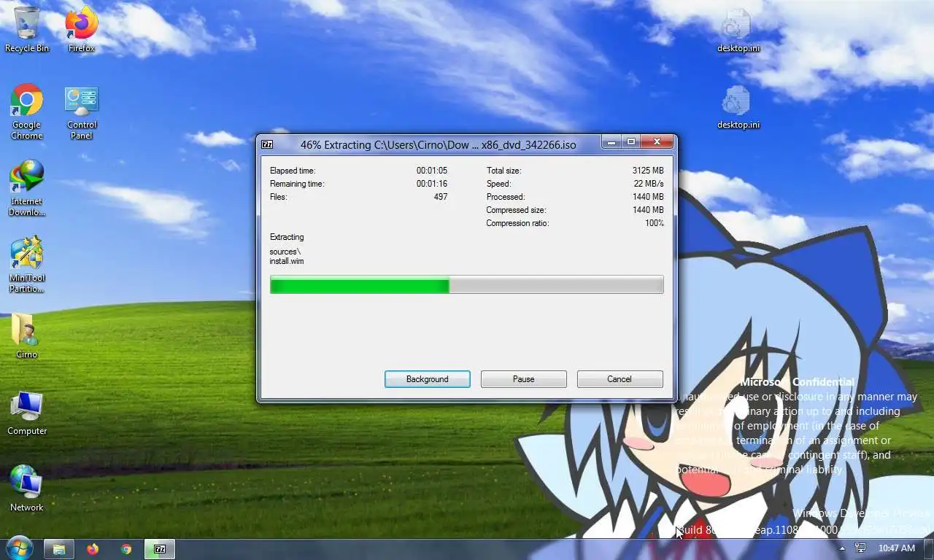Click the Elapsed time value 00:01:05
934x560 pixels.
[432, 171]
